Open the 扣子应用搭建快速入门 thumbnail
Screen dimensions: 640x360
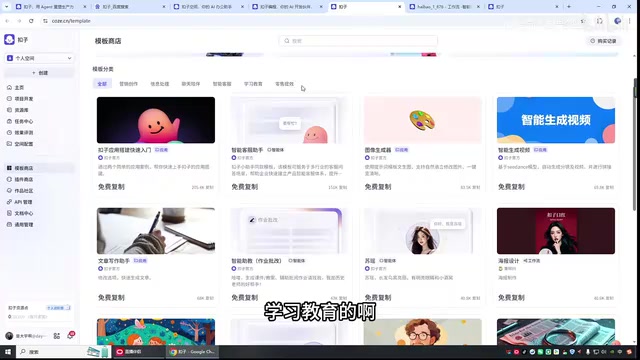156,120
